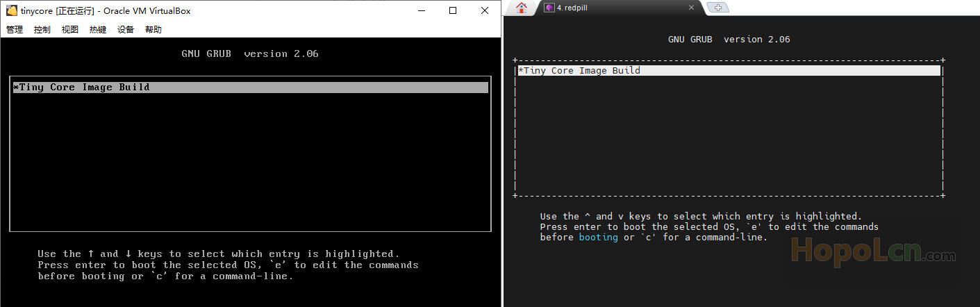Click VirtualBox line 'Use the ↑ and ↓ keys'
980x307 pixels.
point(219,254)
